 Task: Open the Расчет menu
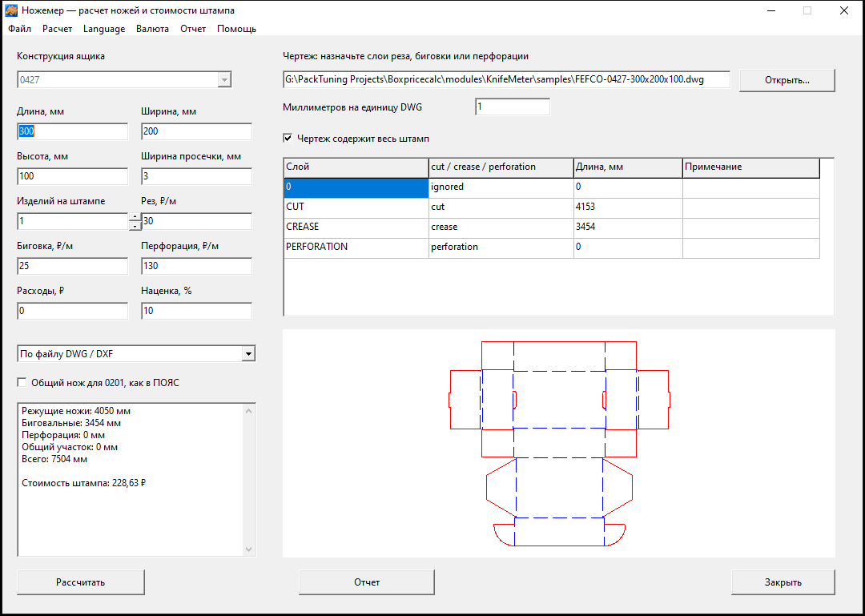tap(58, 29)
